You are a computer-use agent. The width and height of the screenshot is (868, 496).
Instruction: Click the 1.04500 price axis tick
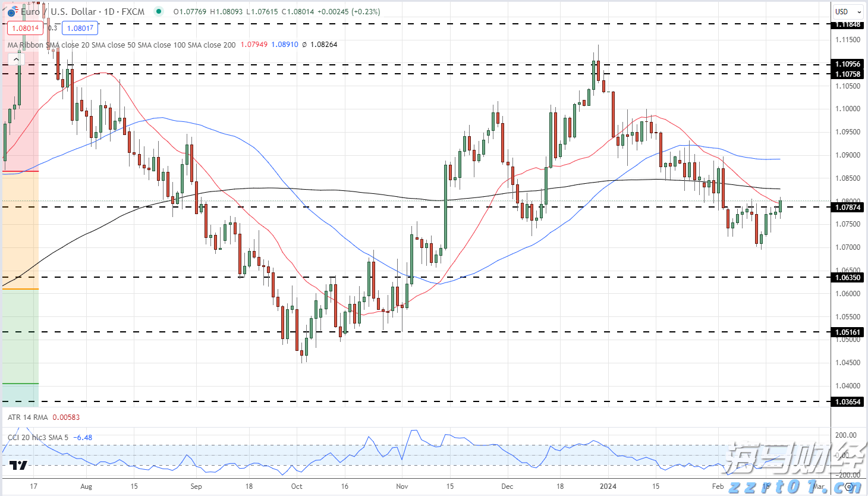tap(848, 363)
